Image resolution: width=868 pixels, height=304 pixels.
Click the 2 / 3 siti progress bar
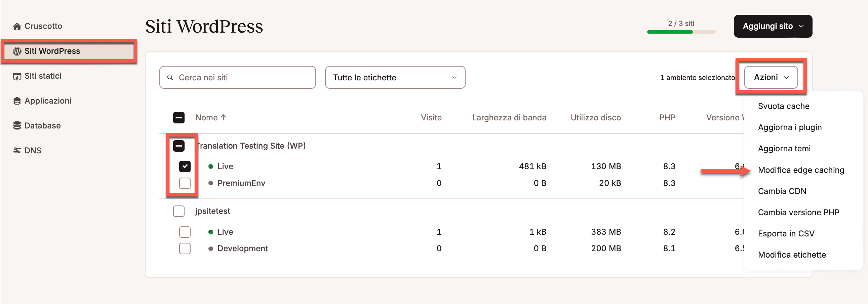tap(681, 32)
